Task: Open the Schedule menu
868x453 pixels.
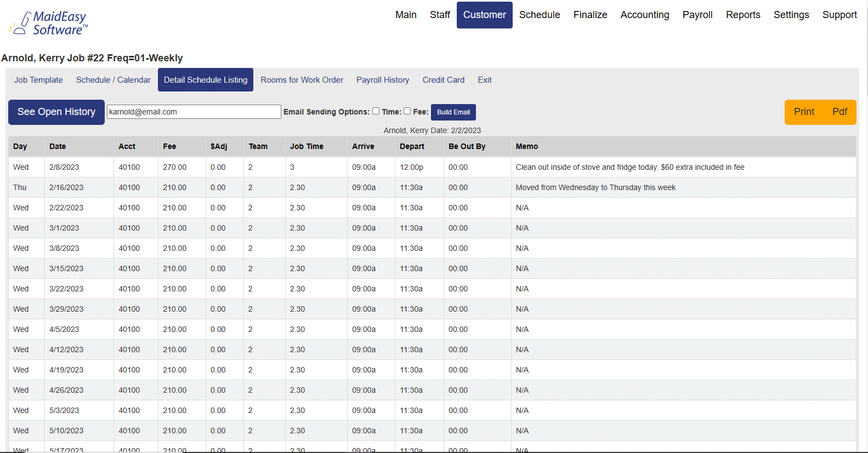Action: pos(540,15)
